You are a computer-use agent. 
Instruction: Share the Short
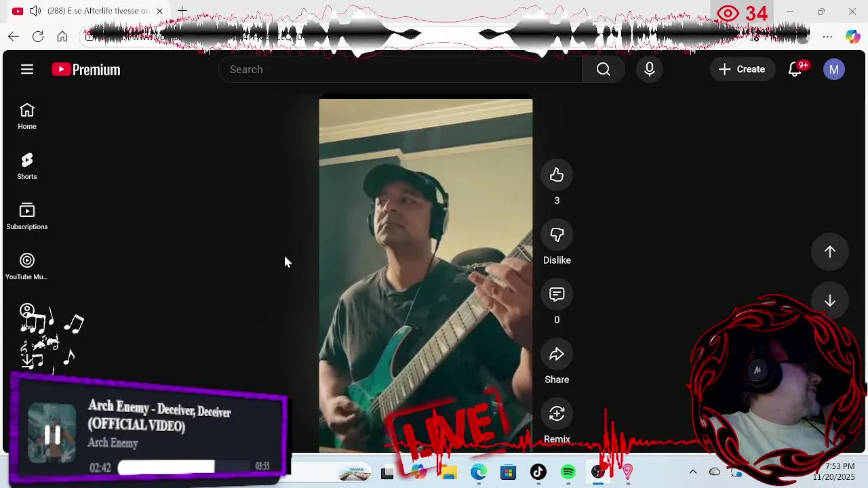(x=557, y=354)
